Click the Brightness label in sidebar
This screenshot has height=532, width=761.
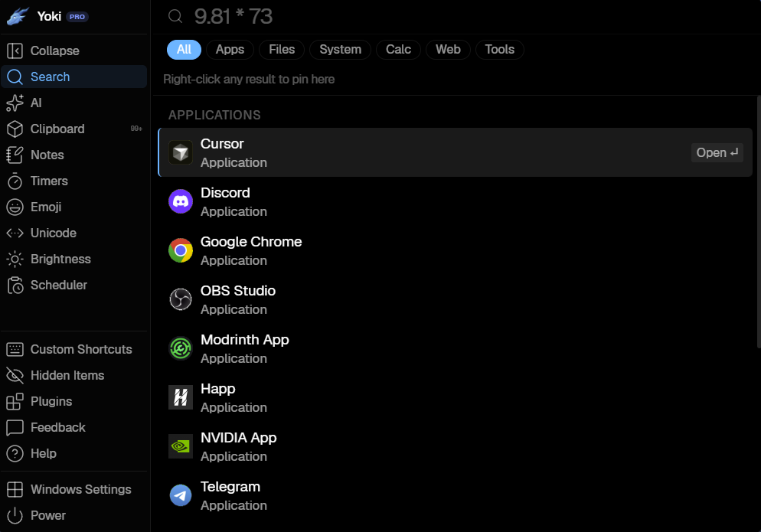pyautogui.click(x=60, y=259)
